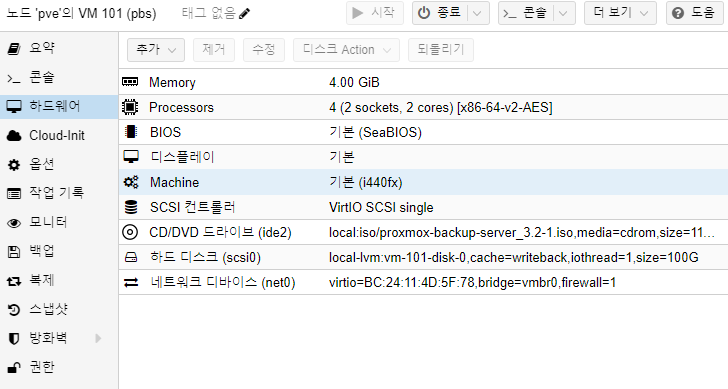Select the 디스플레이 row label

pyautogui.click(x=182, y=157)
